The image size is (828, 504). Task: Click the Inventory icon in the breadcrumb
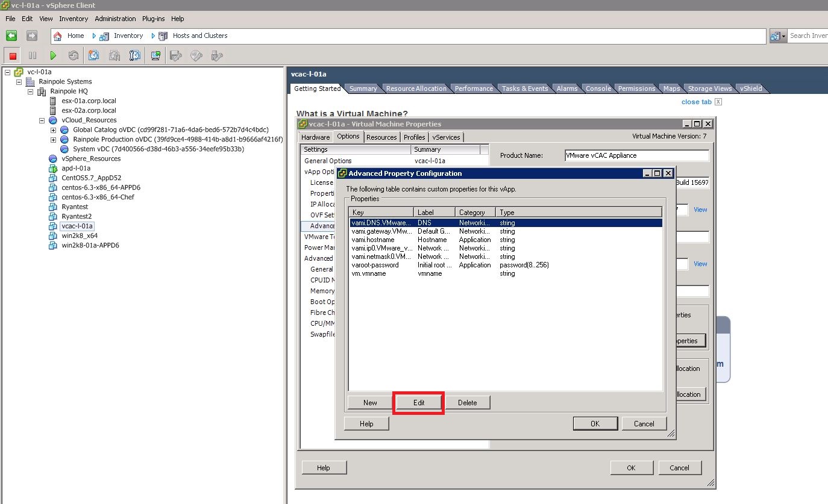click(105, 36)
